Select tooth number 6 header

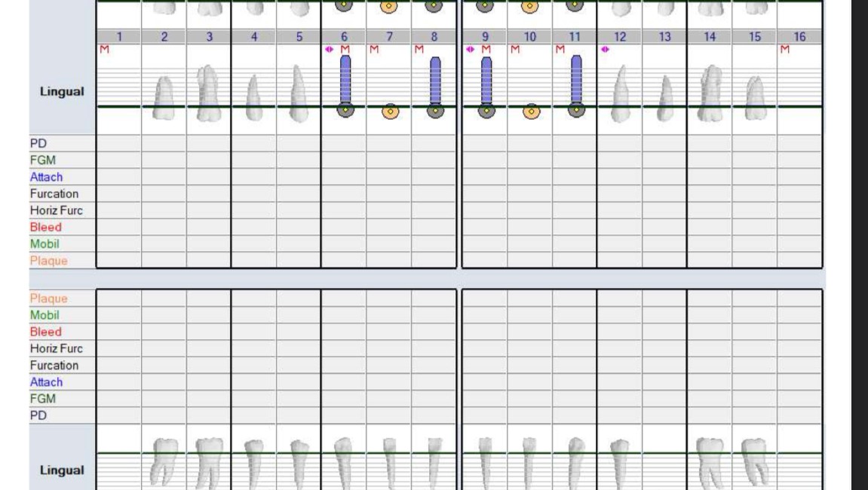(344, 36)
